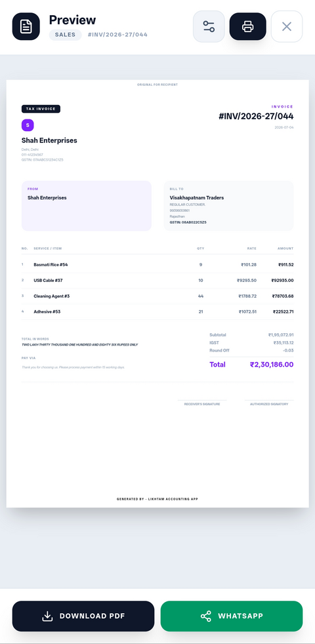315x644 pixels.
Task: Click the buyer GSTIN 08AB022C5Z5
Action: [x=188, y=222]
